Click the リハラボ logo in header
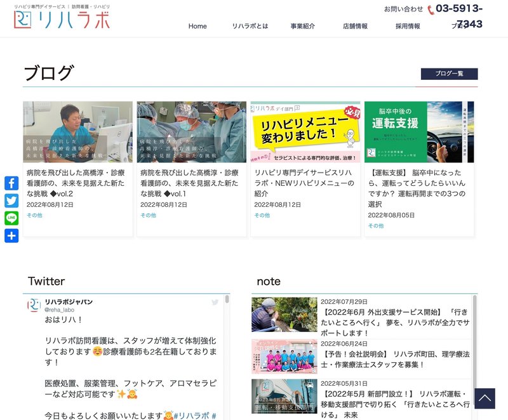 pos(62,16)
